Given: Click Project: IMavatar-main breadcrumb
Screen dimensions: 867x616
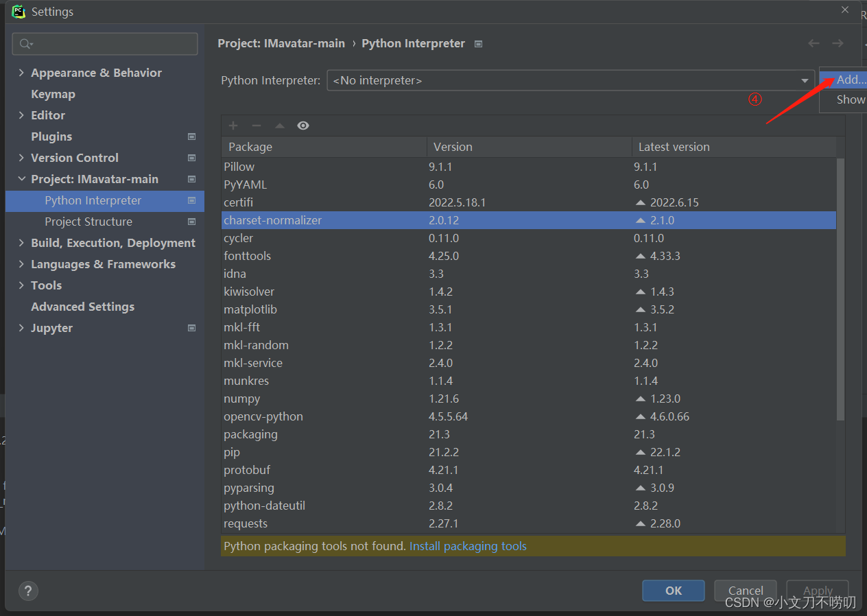Looking at the screenshot, I should pyautogui.click(x=281, y=43).
